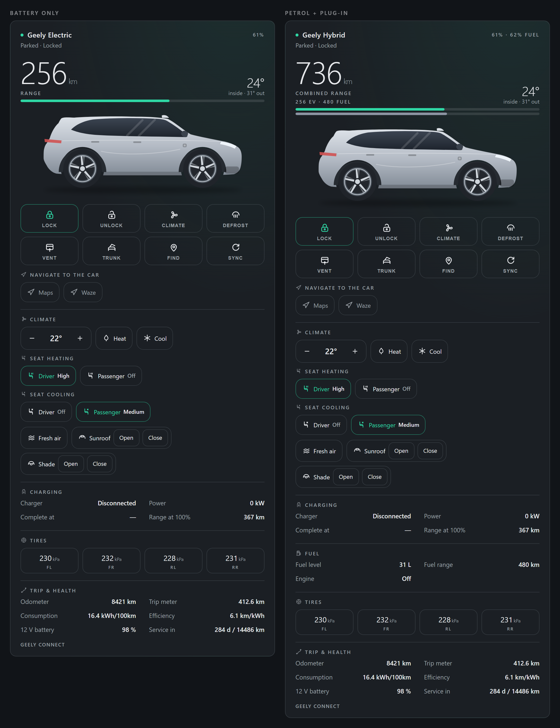560x728 pixels.
Task: Tap the Lock button on Geely Electric card
Action: pyautogui.click(x=49, y=218)
